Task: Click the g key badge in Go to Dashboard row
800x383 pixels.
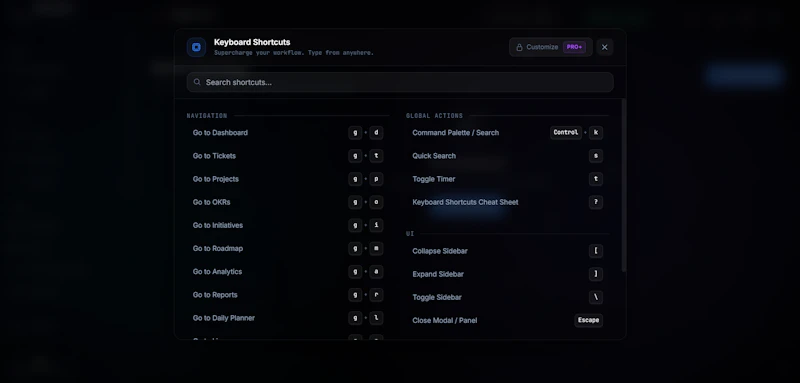Action: point(355,133)
